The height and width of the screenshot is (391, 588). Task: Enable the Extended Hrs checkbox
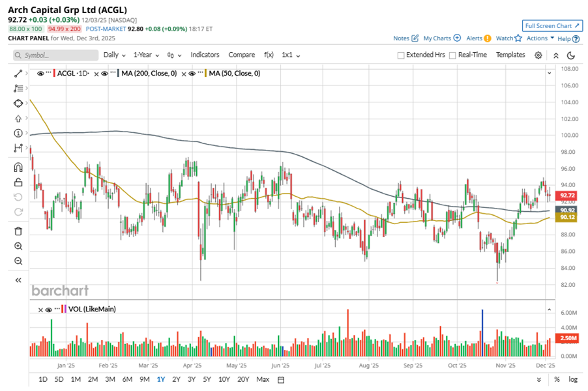(400, 55)
